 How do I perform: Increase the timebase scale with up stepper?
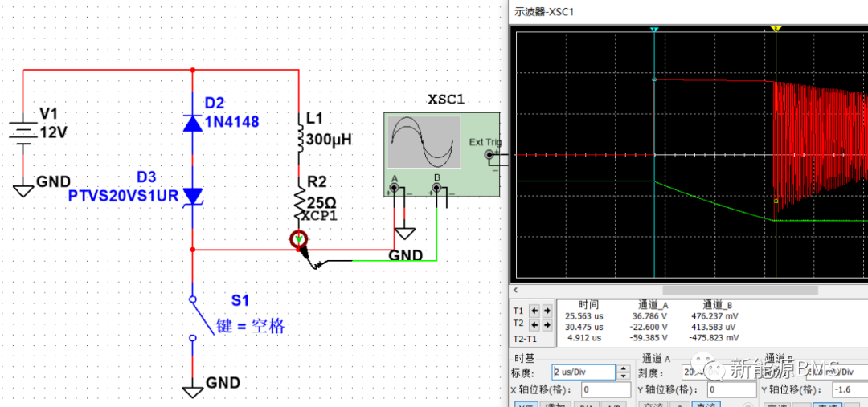coord(624,368)
